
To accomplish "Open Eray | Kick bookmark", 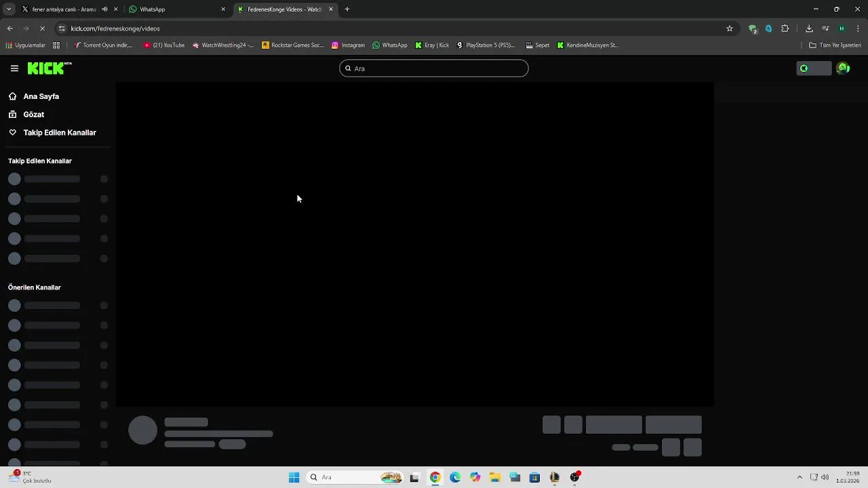I will (x=433, y=45).
